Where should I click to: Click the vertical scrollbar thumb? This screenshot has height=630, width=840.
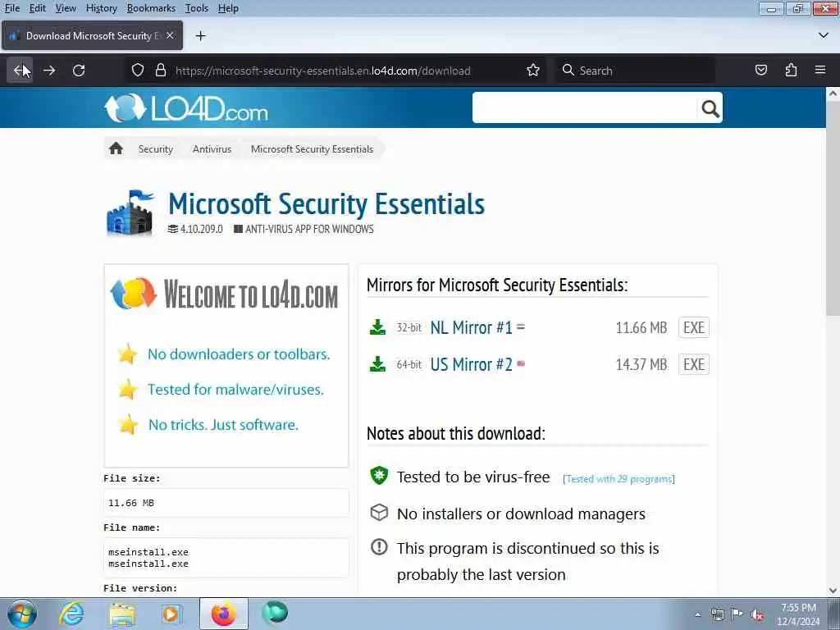click(833, 209)
